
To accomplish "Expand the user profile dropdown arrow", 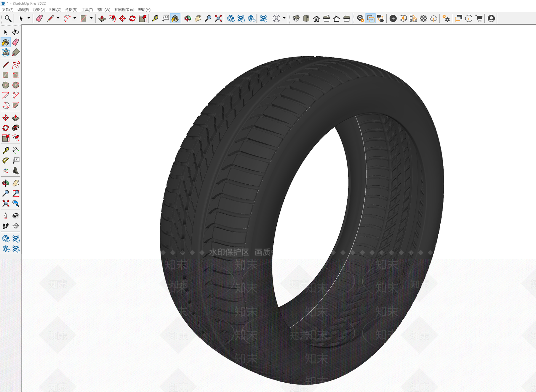I will point(284,18).
